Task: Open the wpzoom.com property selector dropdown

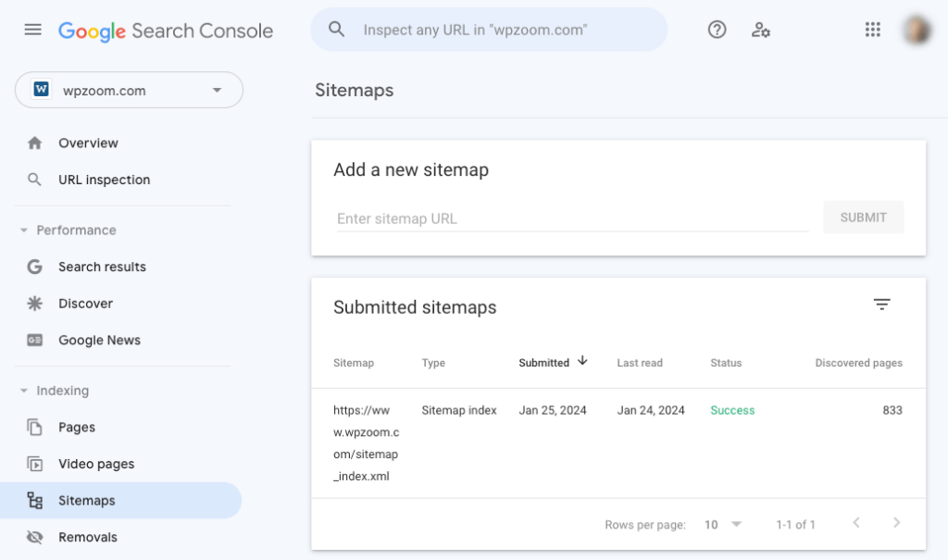Action: coord(129,90)
